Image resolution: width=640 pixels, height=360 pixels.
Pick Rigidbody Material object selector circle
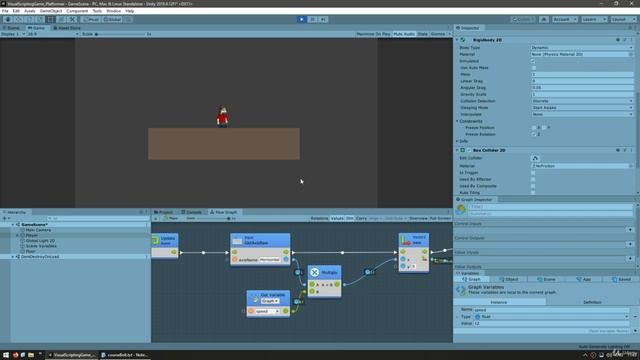[631, 54]
